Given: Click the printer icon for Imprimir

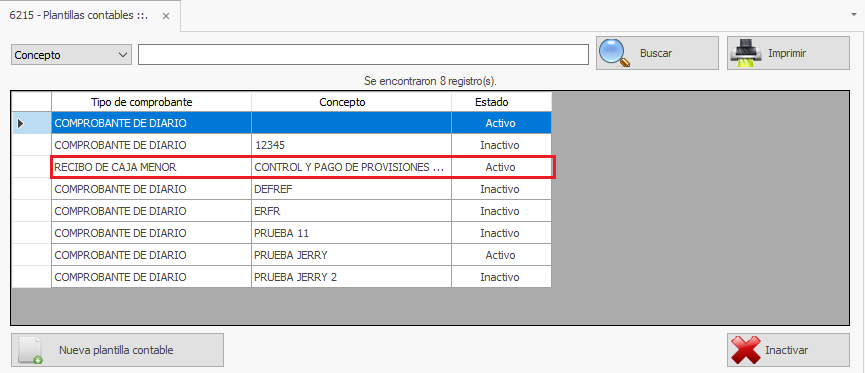Looking at the screenshot, I should (745, 54).
